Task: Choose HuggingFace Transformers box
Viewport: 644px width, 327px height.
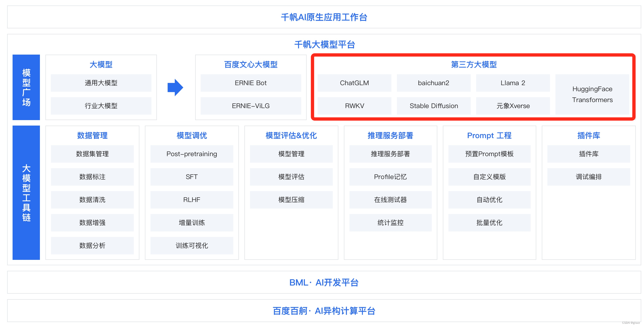Action: [592, 94]
